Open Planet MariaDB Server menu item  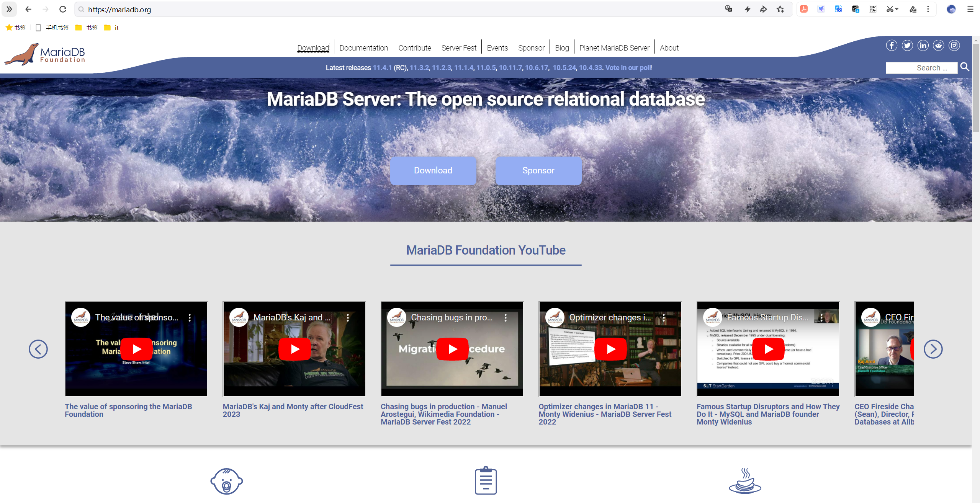614,48
